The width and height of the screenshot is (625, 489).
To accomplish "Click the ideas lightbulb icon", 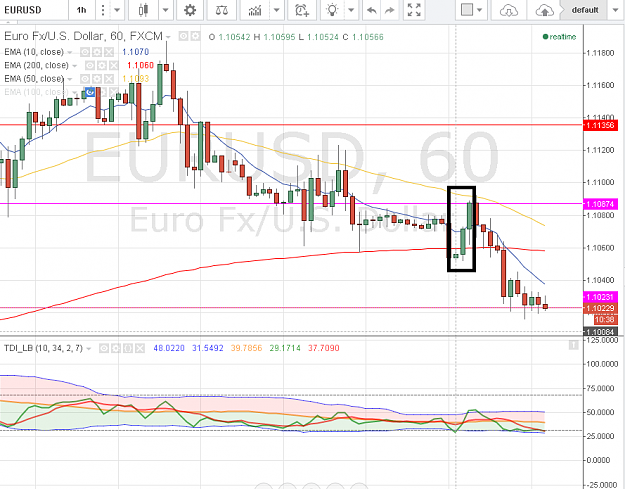I will 332,10.
